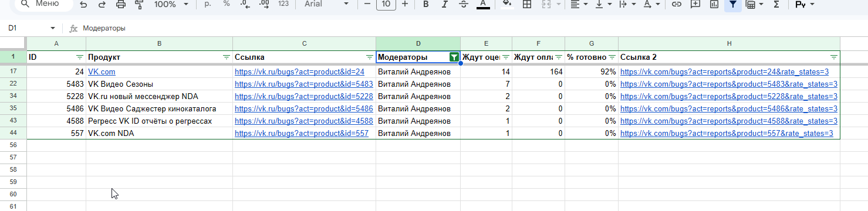Viewport: 868px width, 211px height.
Task: Open filter menu for Ссылка 2 column
Action: click(834, 57)
